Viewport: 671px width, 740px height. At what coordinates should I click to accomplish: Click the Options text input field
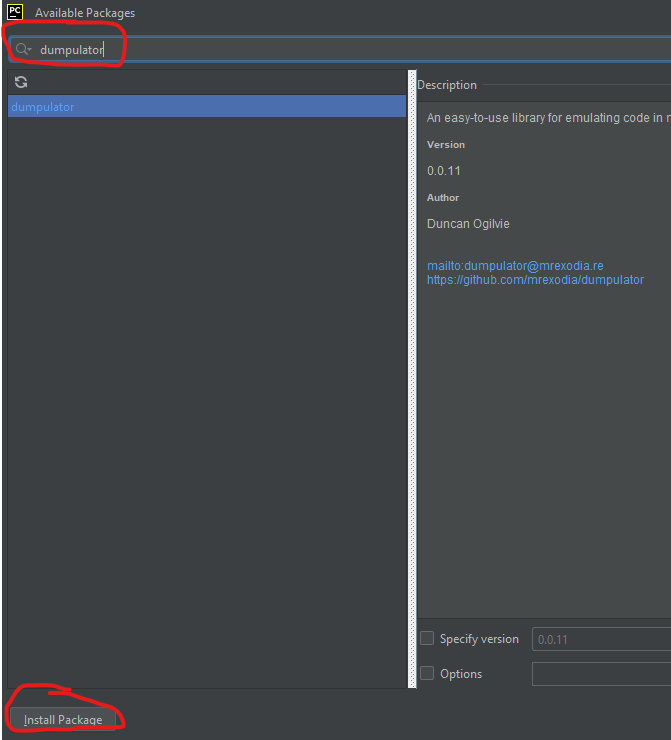coord(600,674)
